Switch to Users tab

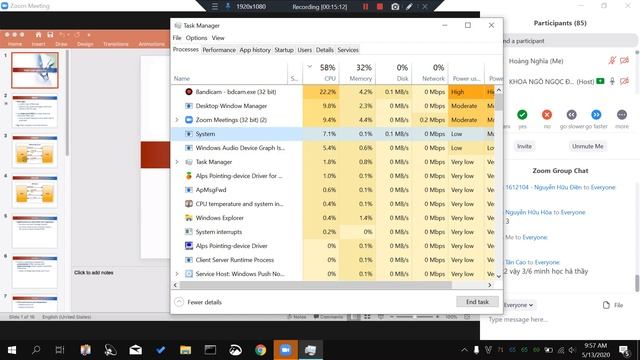304,50
